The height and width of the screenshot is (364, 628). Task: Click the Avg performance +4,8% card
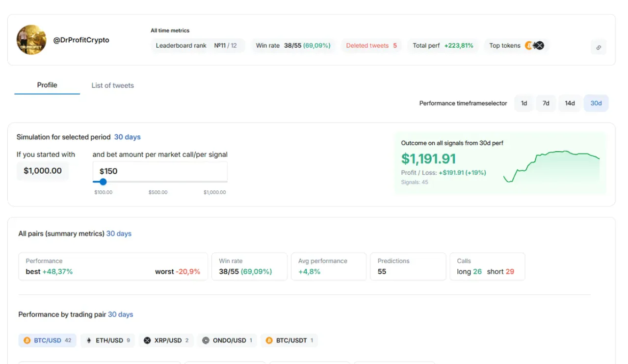pos(329,266)
